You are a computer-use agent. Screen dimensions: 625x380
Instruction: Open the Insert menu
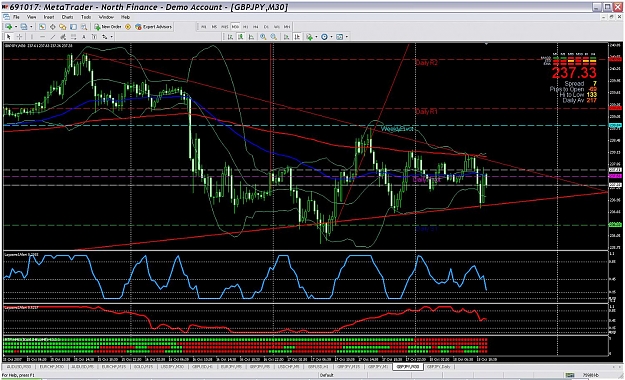click(49, 17)
